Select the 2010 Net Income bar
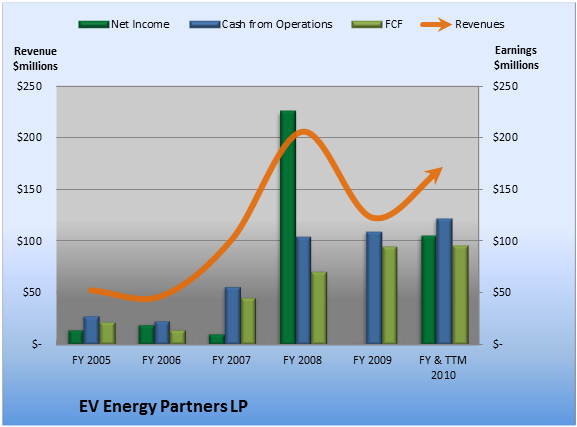Image resolution: width=577 pixels, height=427 pixels. coord(429,290)
